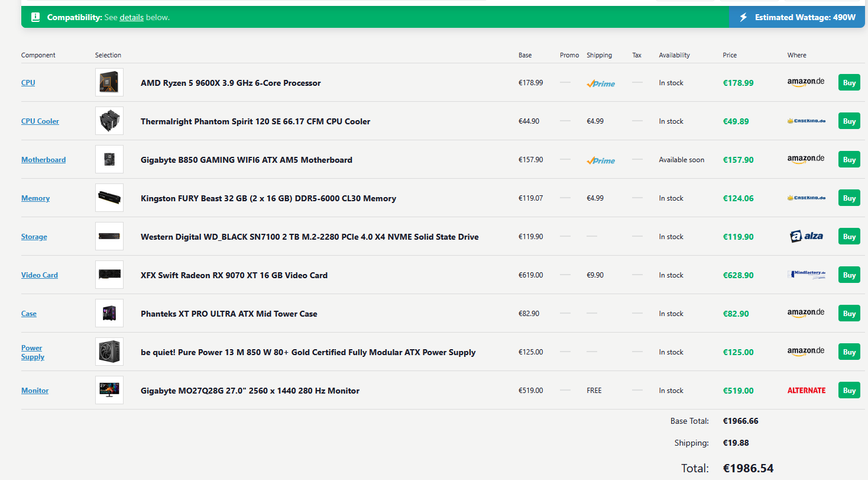Click the Available soon status for Motherboard

click(682, 160)
